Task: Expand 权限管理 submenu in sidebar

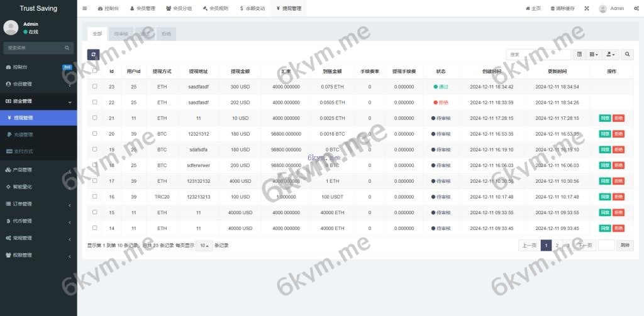Action: click(x=38, y=255)
